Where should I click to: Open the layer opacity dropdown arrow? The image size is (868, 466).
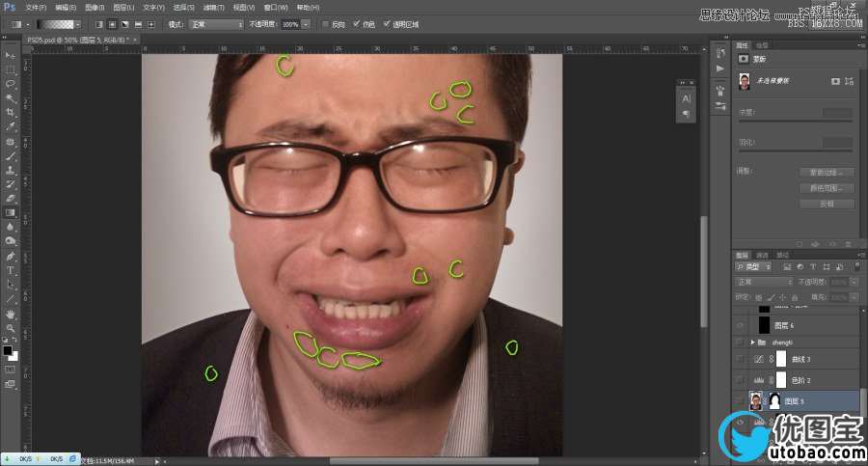point(855,282)
